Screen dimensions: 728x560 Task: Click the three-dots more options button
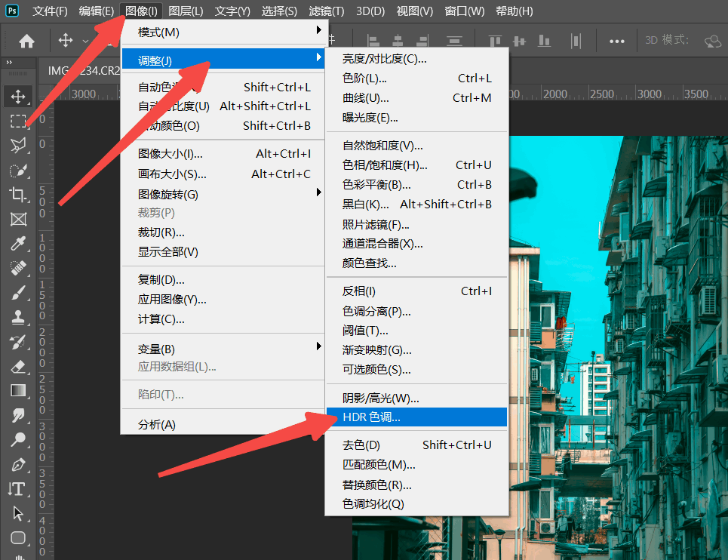click(616, 42)
